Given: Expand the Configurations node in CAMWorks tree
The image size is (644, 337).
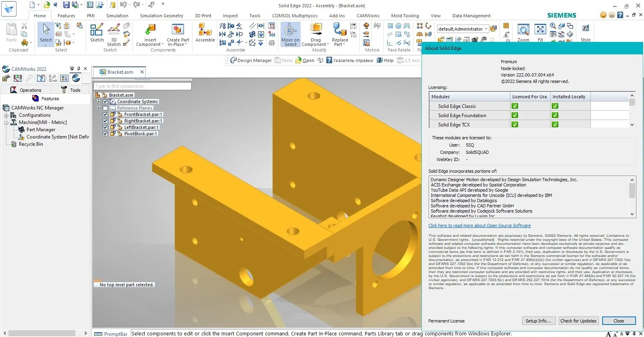Looking at the screenshot, I should point(6,116).
